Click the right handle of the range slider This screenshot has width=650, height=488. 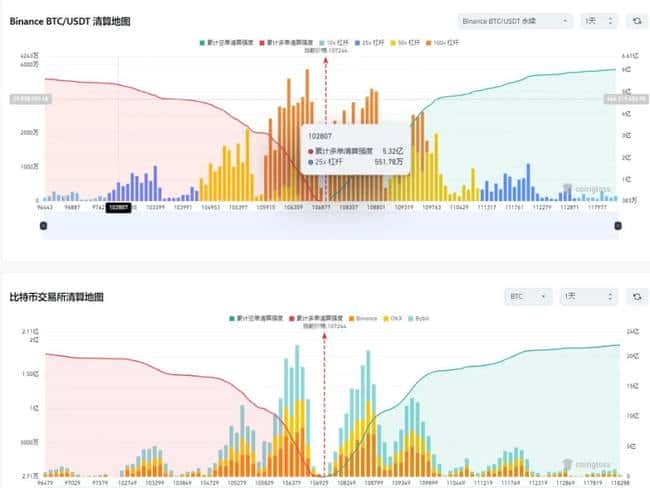click(618, 226)
